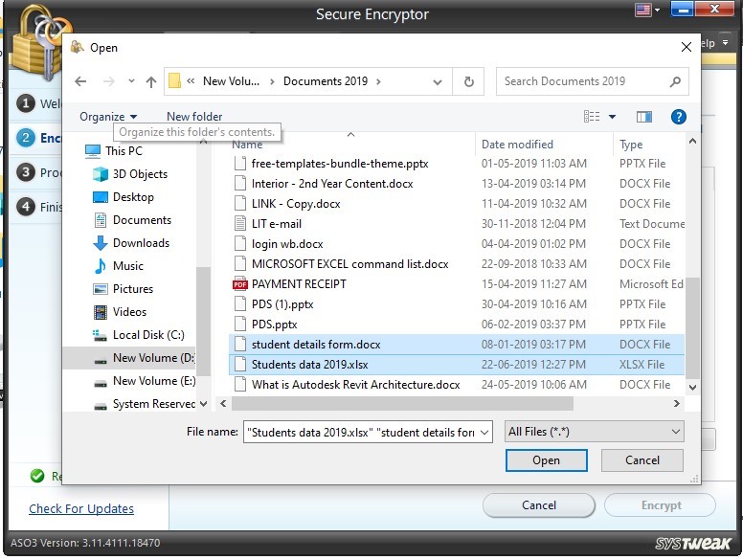Viewport: 743px width, 560px height.
Task: Select Interior - 2nd Year Content.docx
Action: (457, 184)
